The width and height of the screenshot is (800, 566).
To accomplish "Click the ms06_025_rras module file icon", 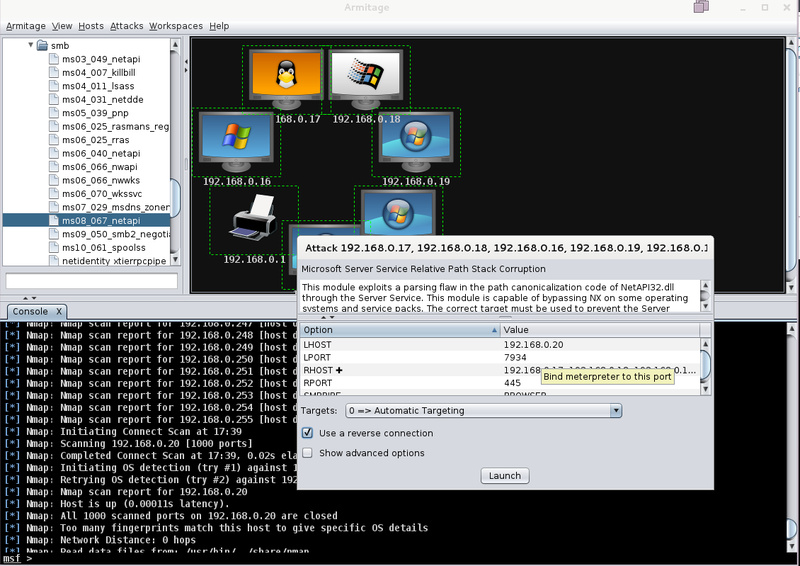I will (x=54, y=139).
